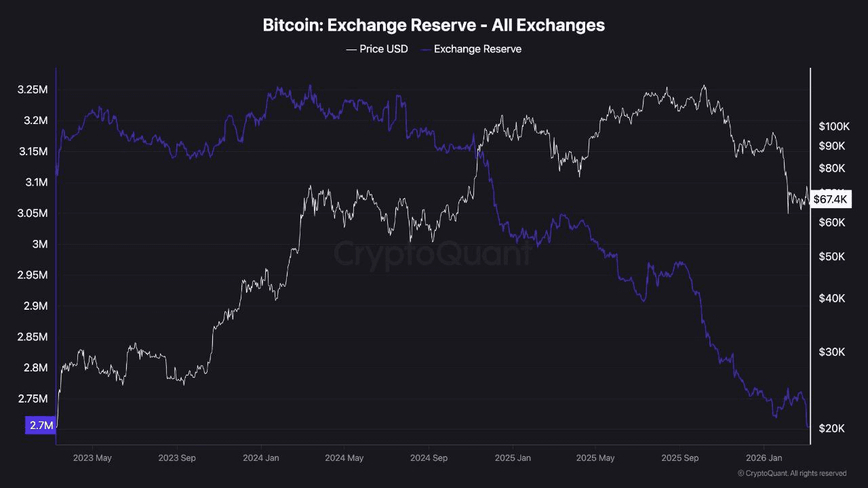Click the 2025 Jan x-axis label
868x488 pixels.
(x=512, y=458)
